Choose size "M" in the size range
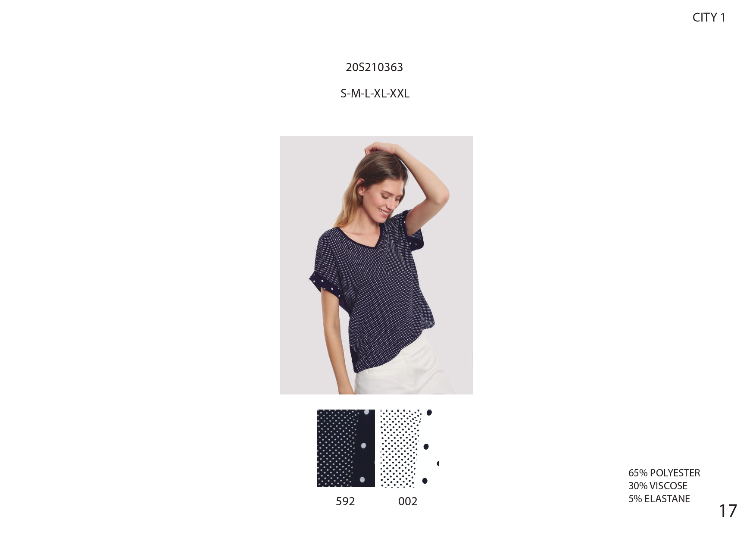756x535 pixels. point(356,94)
